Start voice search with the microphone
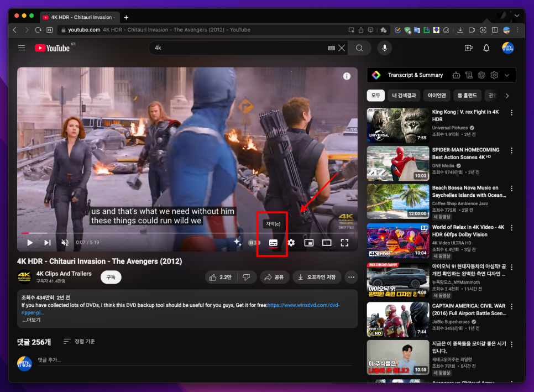This screenshot has height=392, width=534. pyautogui.click(x=385, y=48)
